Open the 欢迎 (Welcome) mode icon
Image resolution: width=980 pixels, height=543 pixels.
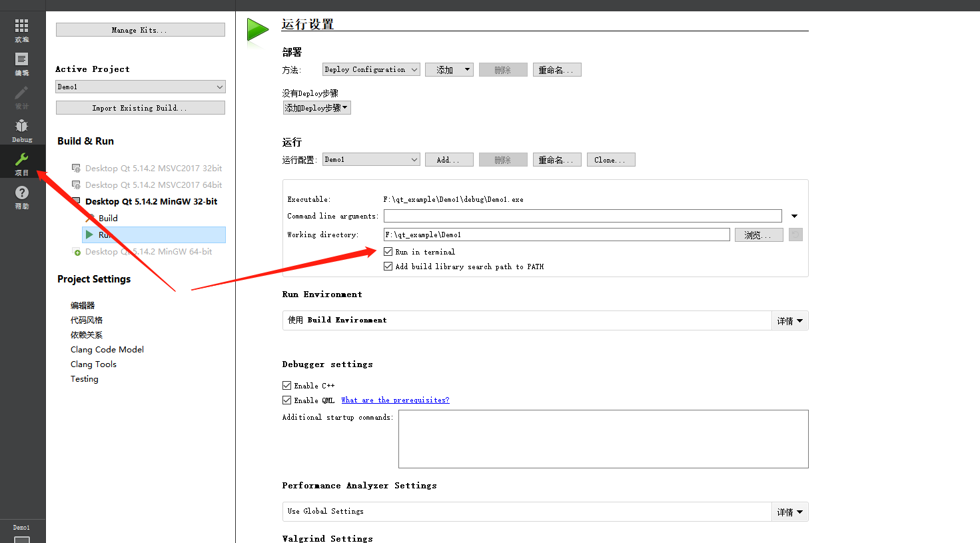tap(21, 28)
